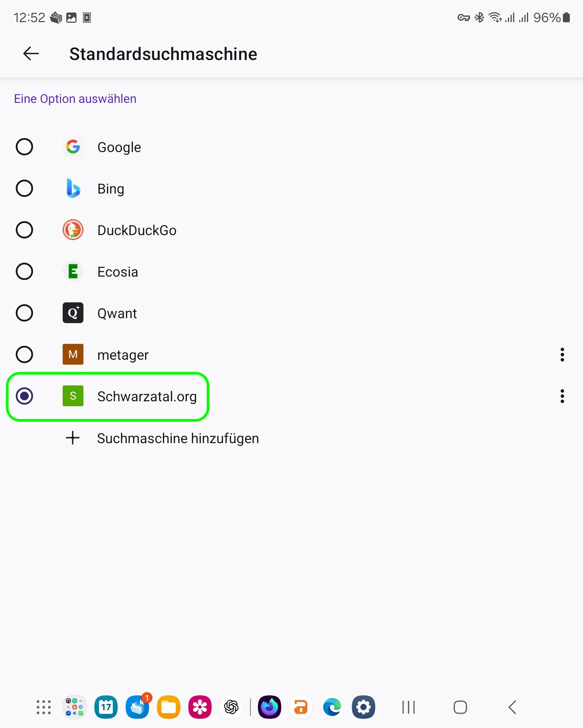Launch Microsoft Edge from the taskbar

[332, 707]
